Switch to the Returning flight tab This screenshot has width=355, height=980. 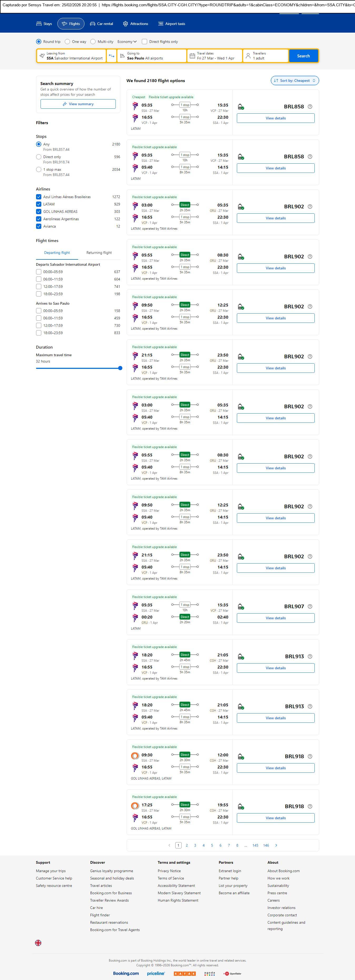click(x=99, y=253)
